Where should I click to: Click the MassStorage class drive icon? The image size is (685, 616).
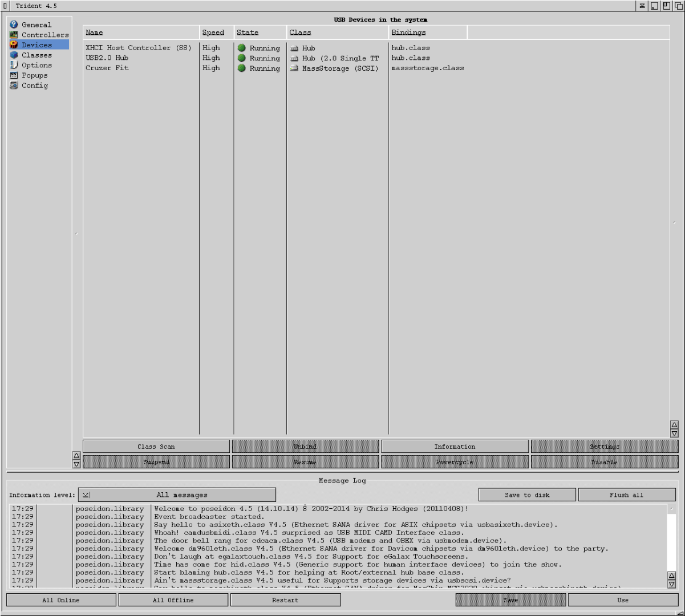click(294, 68)
